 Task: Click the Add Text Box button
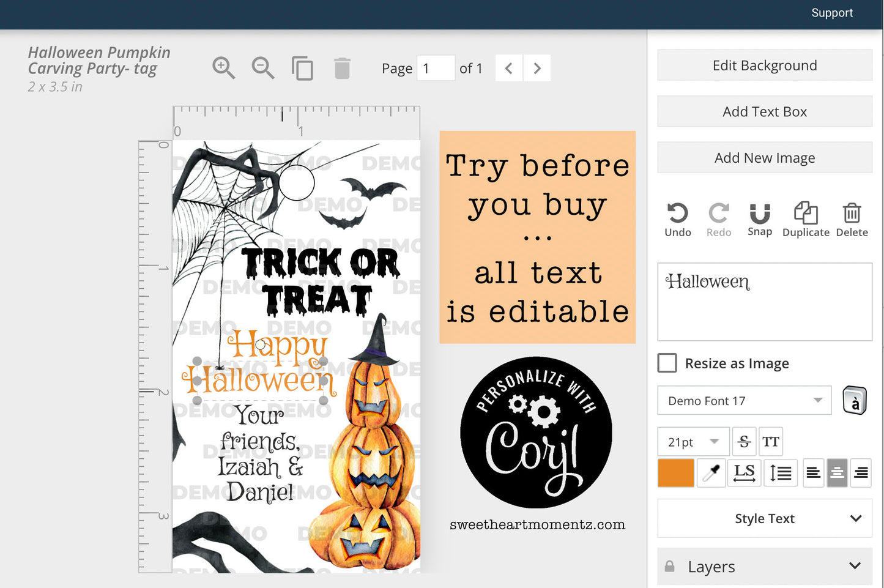[x=765, y=111]
